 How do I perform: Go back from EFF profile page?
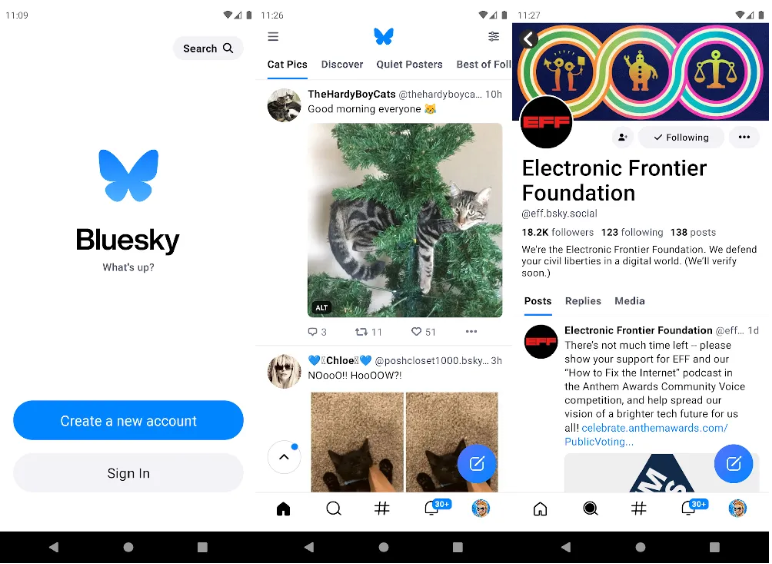pos(528,38)
